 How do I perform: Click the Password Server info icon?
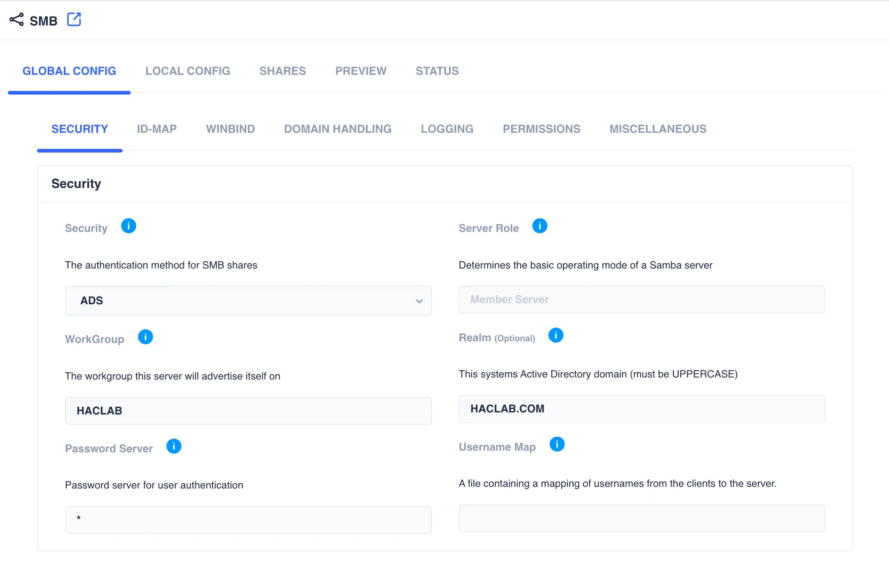click(174, 446)
